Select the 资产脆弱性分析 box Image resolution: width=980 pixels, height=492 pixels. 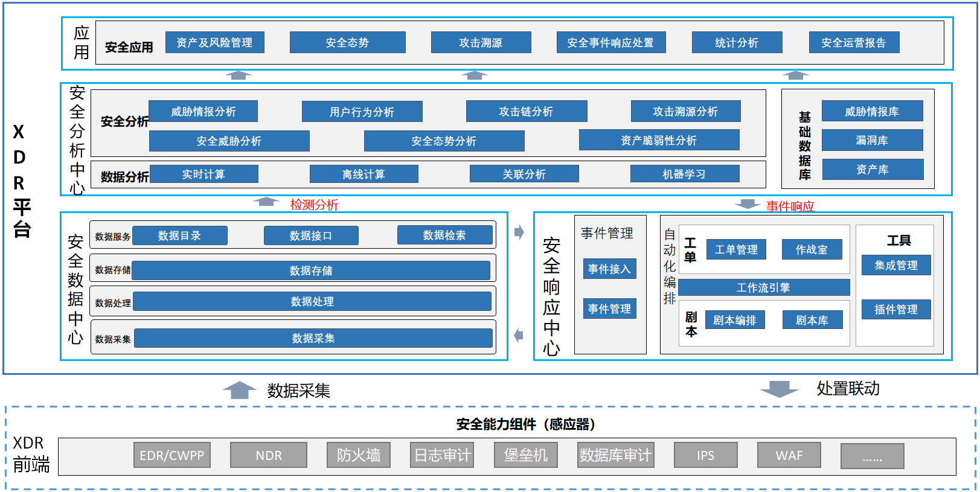click(x=659, y=140)
